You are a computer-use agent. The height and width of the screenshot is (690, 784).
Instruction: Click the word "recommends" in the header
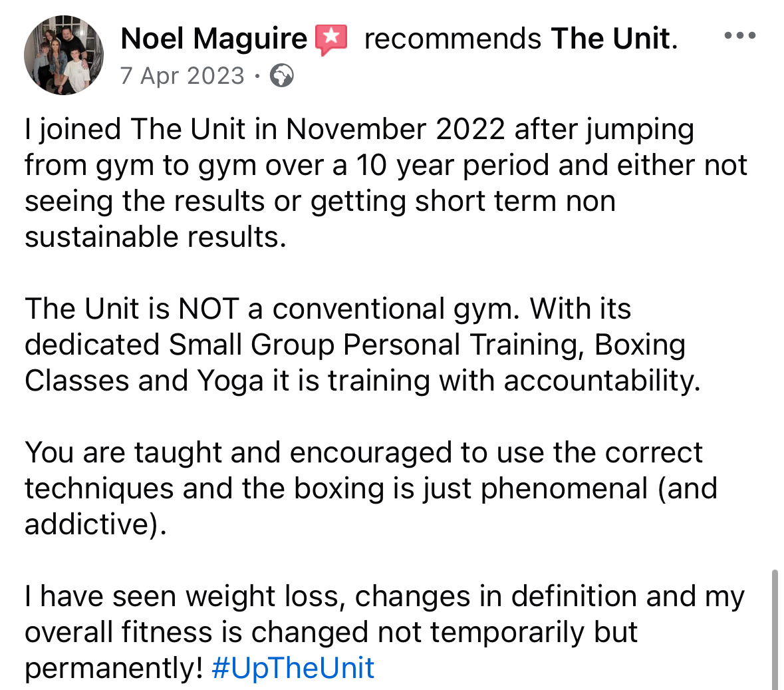pos(453,39)
